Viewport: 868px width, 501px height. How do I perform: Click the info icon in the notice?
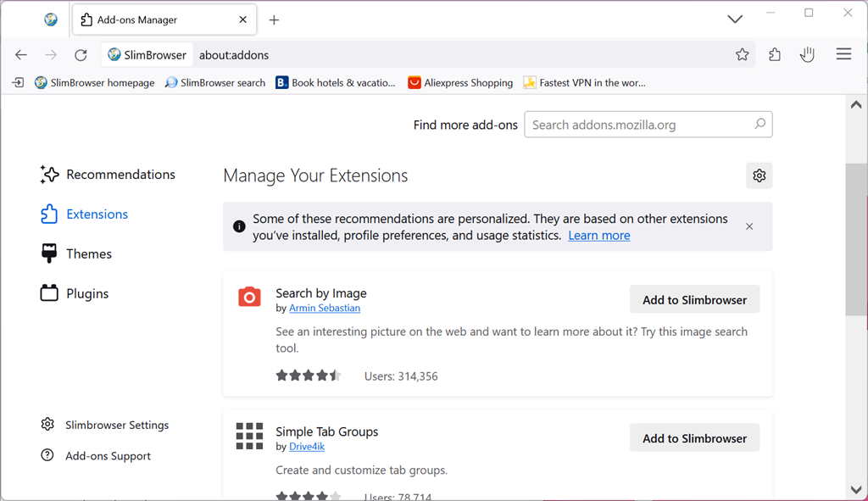[239, 226]
